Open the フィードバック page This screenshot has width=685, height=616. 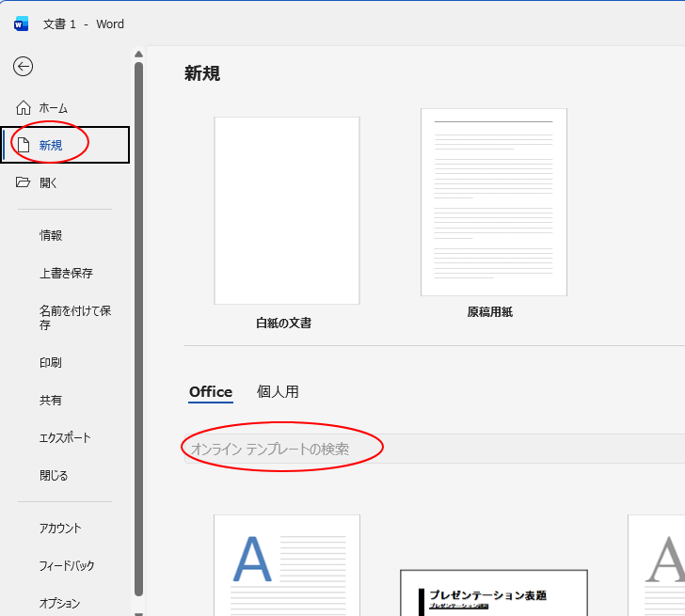[67, 565]
